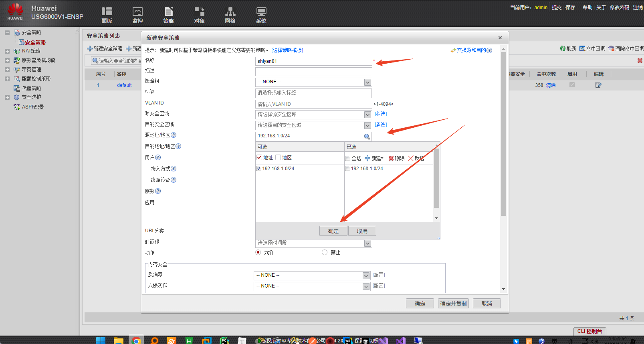The height and width of the screenshot is (344, 644).
Task: Open the 面板 dashboard menu
Action: 107,15
